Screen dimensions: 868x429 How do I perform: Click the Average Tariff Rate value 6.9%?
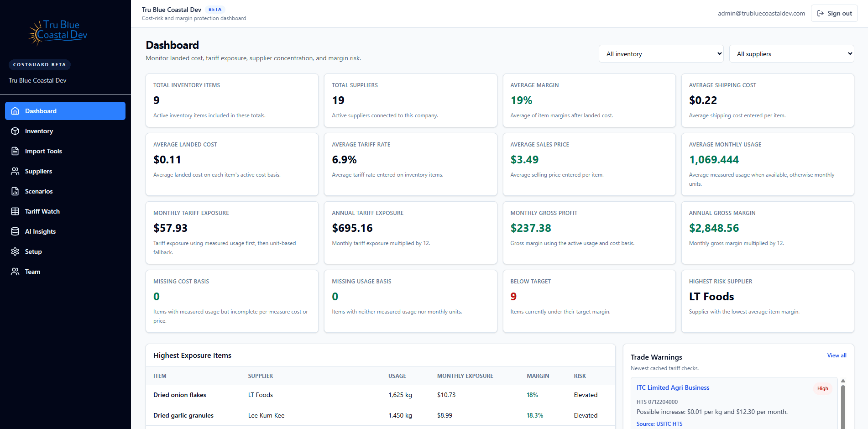(x=344, y=160)
